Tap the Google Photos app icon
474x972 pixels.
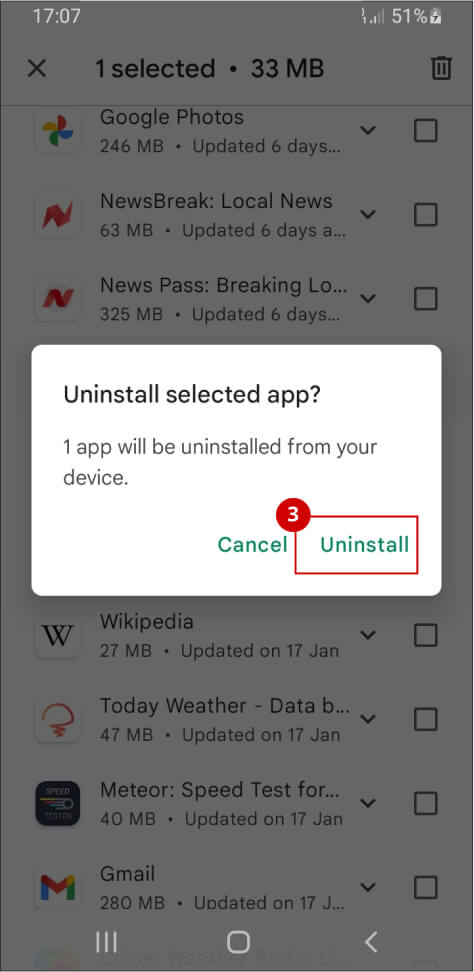coord(58,131)
